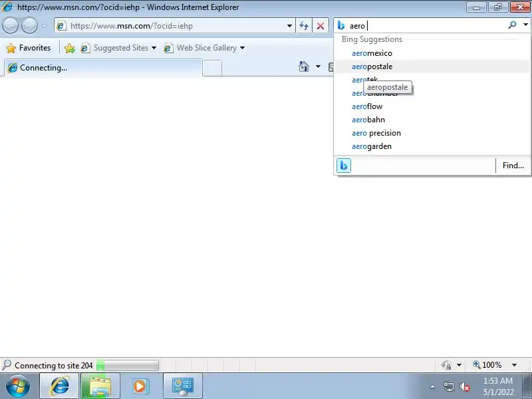Click the Internet Explorer taskbar icon
Screen dimensions: 532x399
59,386
